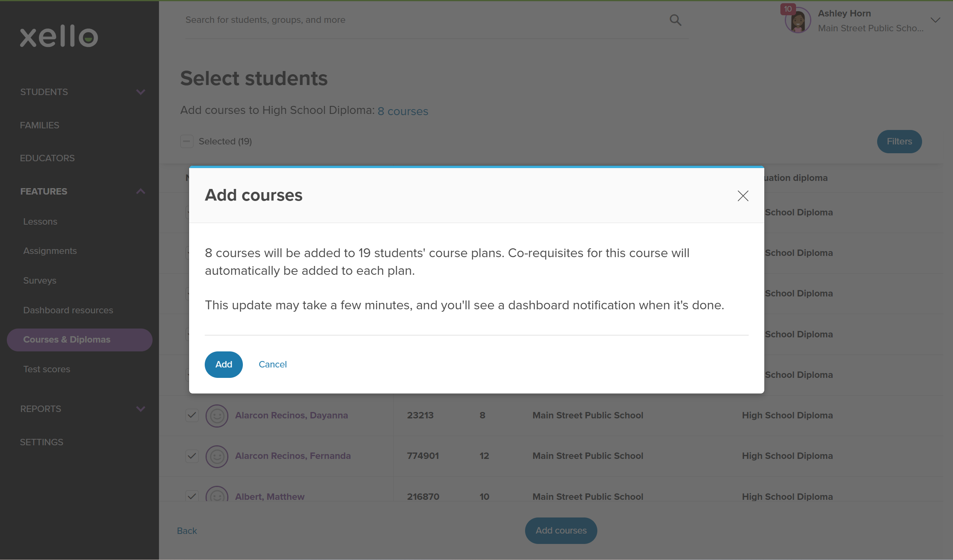The image size is (953, 560).
Task: Open the account dropdown chevron
Action: click(935, 20)
